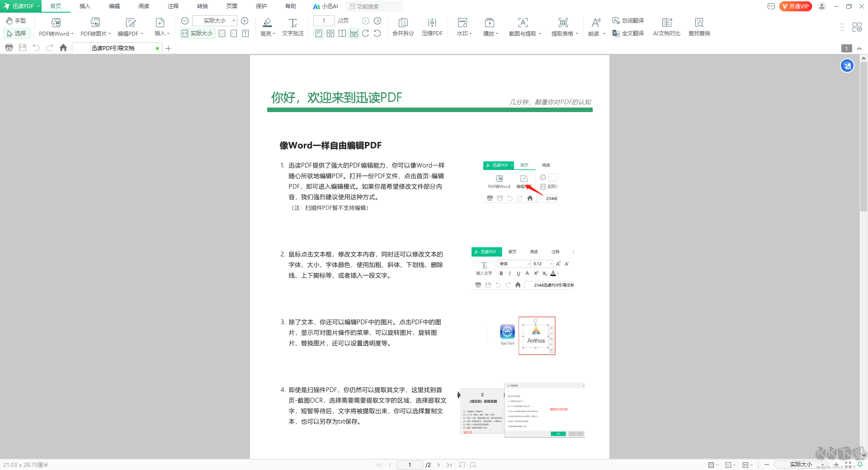Open the feedback message icon
Viewport: 868px width, 470px height.
pos(771,6)
